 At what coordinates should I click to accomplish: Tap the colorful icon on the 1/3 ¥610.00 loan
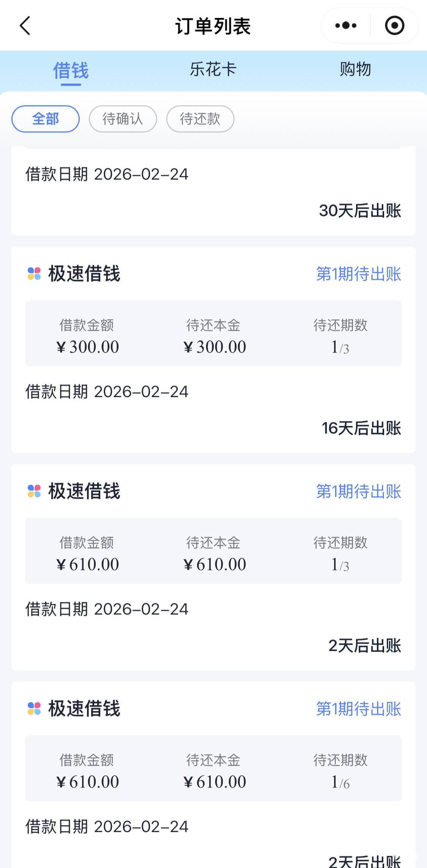click(x=34, y=491)
